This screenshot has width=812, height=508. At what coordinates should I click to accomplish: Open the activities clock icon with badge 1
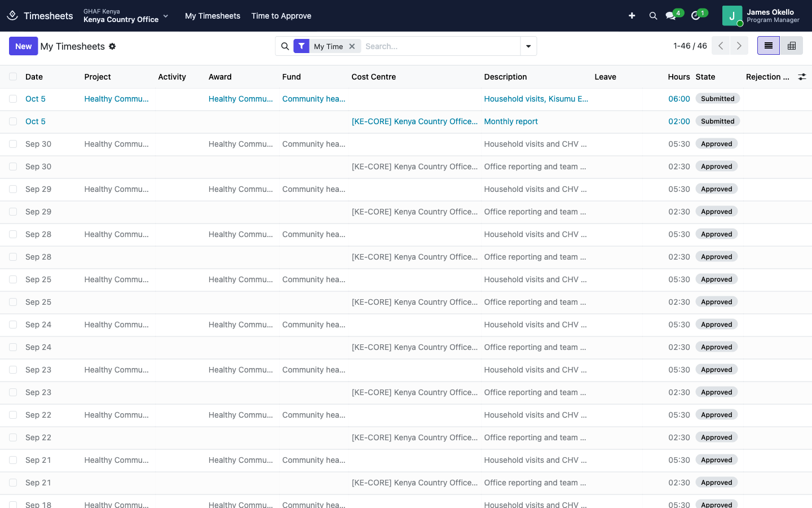[x=696, y=16]
